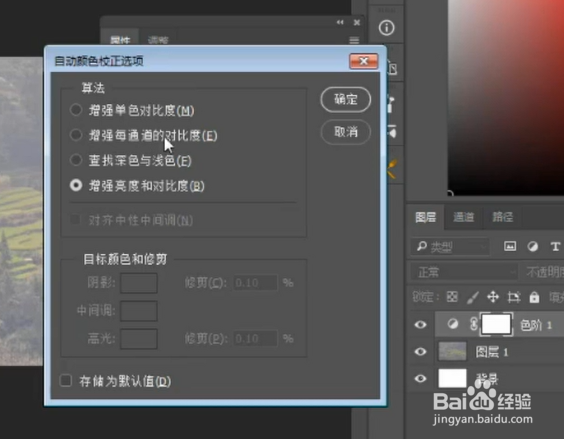Filter layers by adjustment layer icon
564x439 pixels.
coord(533,246)
